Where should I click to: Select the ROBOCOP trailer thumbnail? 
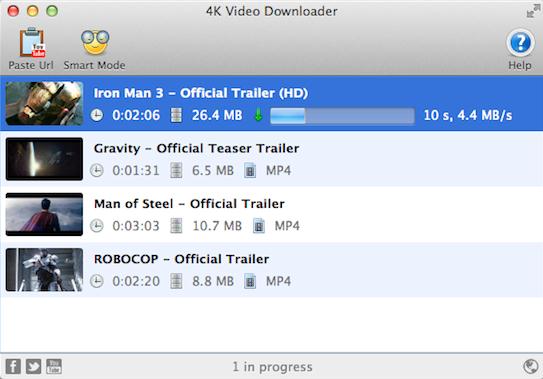point(44,270)
